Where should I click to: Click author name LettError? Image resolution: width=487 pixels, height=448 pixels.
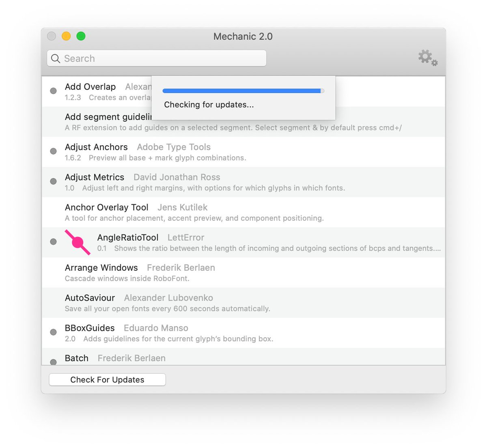186,237
